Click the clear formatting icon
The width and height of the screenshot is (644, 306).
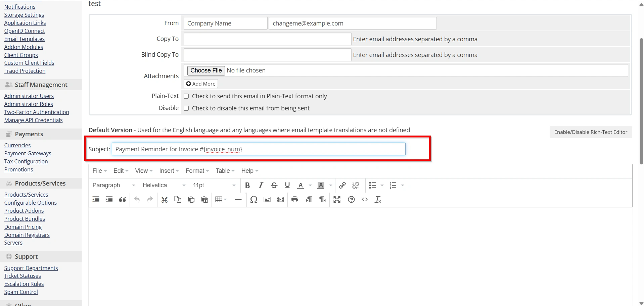coord(378,200)
